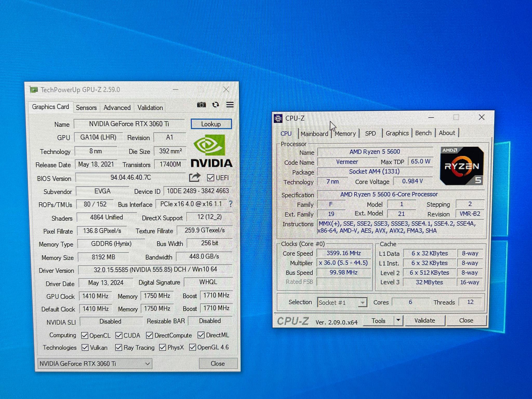This screenshot has height=399, width=532.
Task: Toggle the DirectCompute checkbox
Action: [x=149, y=335]
